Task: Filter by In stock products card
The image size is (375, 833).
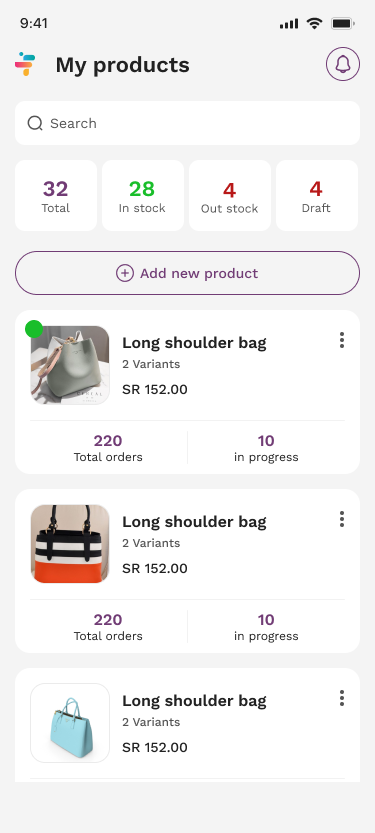Action: tap(143, 196)
